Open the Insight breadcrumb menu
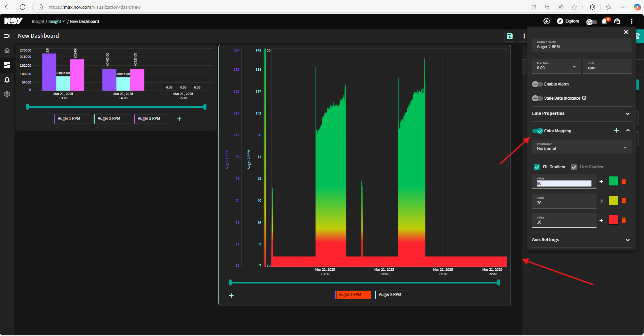644x336 pixels. coord(57,22)
